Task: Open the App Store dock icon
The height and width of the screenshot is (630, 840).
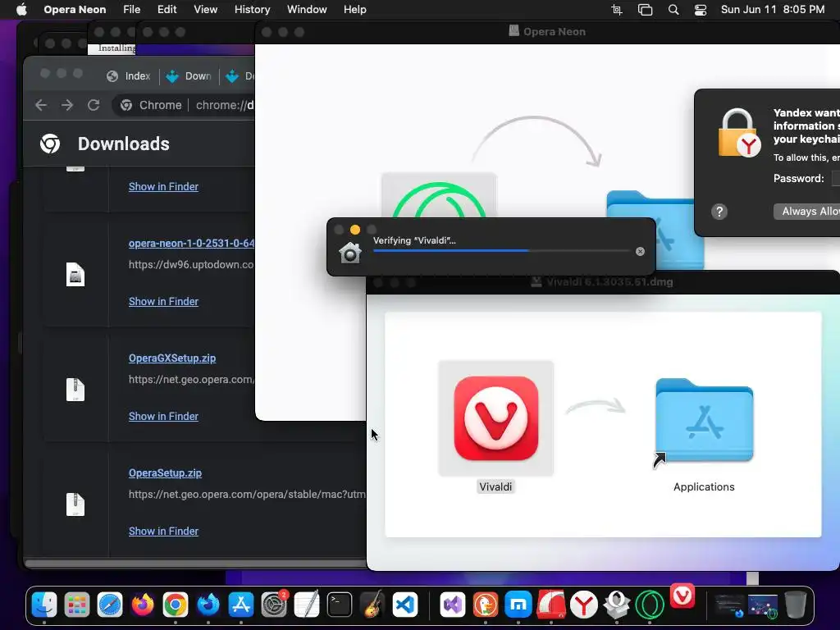Action: point(241,605)
